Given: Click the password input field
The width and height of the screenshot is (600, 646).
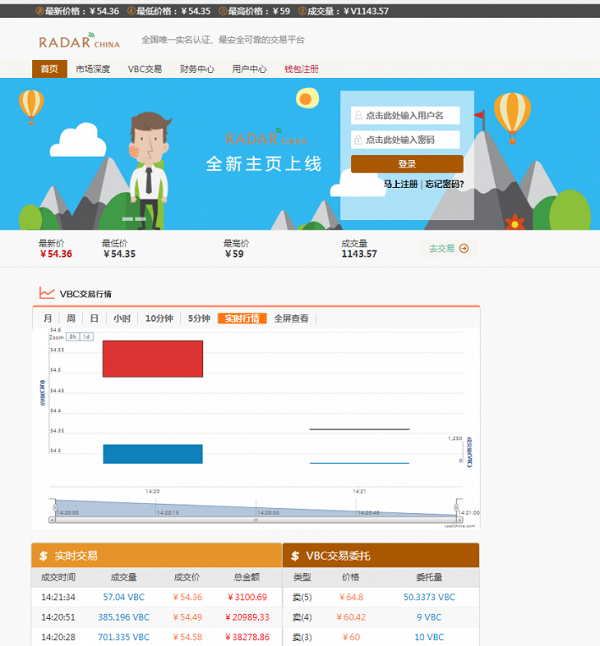Looking at the screenshot, I should tap(411, 140).
